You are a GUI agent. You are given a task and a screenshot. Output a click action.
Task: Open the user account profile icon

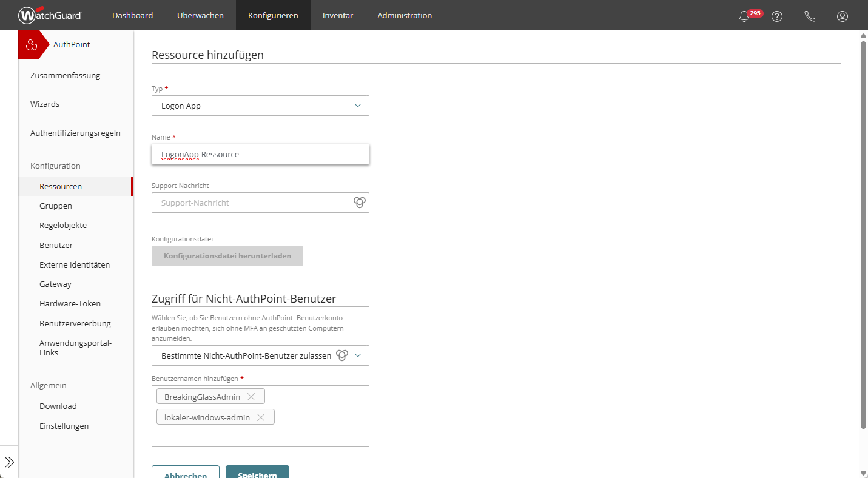tap(843, 16)
